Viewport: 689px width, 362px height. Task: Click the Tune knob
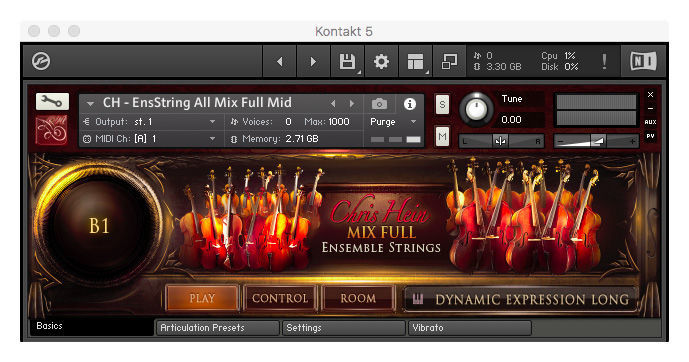pyautogui.click(x=476, y=109)
